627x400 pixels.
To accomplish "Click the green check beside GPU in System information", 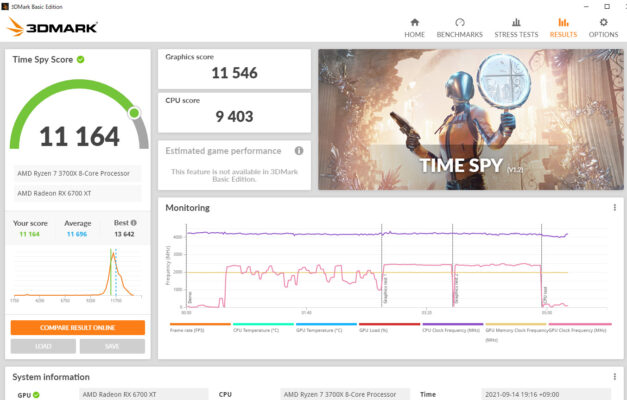I will point(36,395).
